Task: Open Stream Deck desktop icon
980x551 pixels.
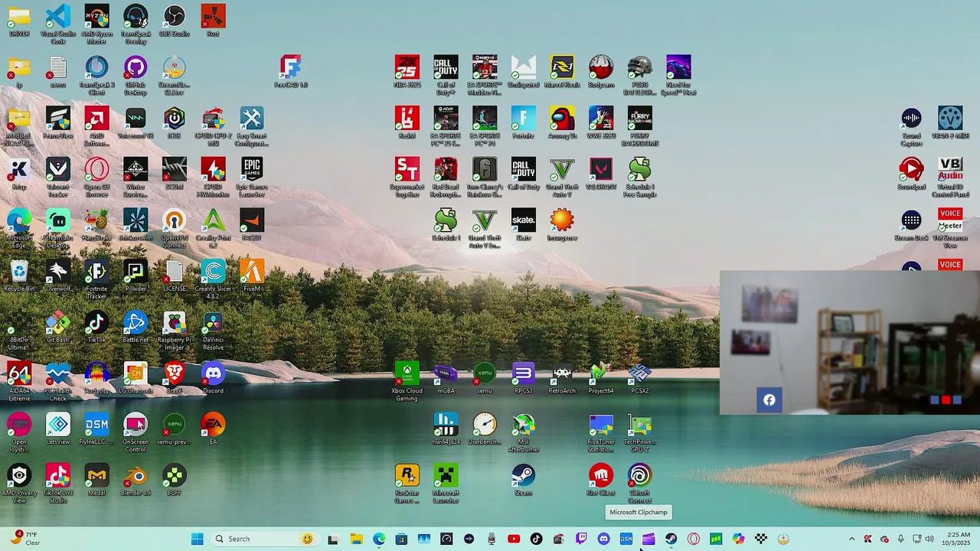Action: pyautogui.click(x=911, y=225)
